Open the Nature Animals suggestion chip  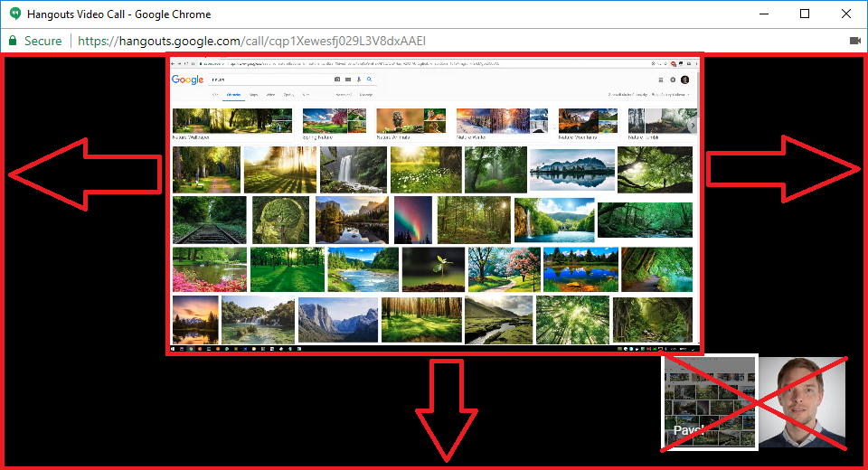pos(410,124)
